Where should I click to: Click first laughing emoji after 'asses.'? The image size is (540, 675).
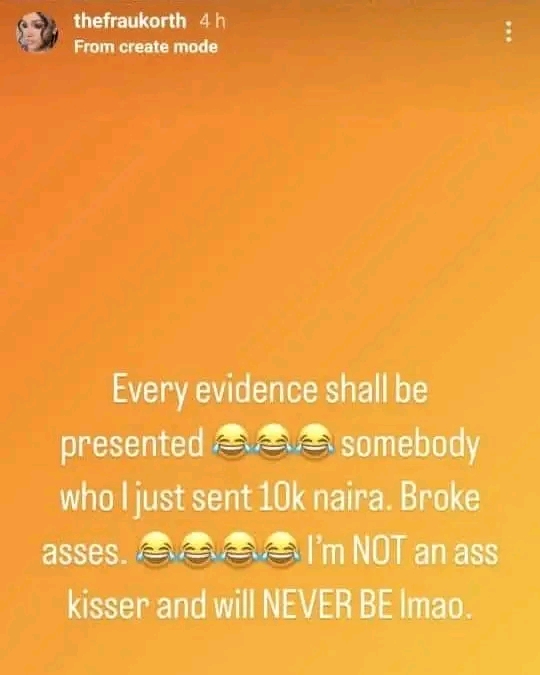(x=155, y=550)
